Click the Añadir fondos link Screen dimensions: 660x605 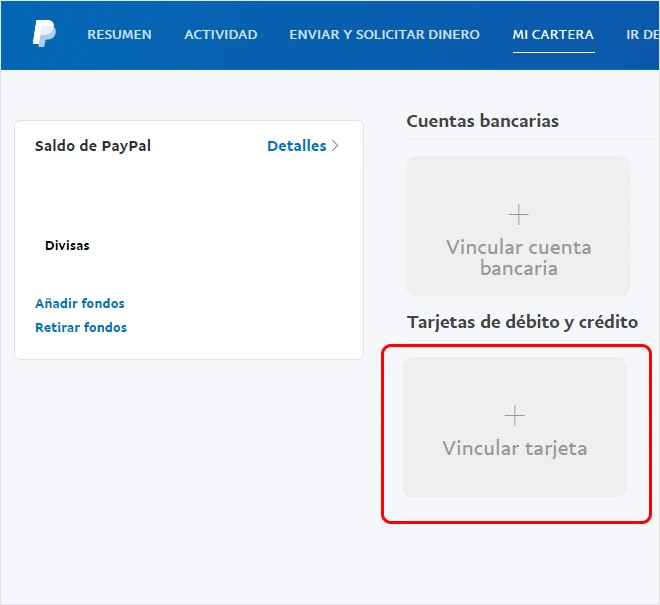[x=80, y=303]
